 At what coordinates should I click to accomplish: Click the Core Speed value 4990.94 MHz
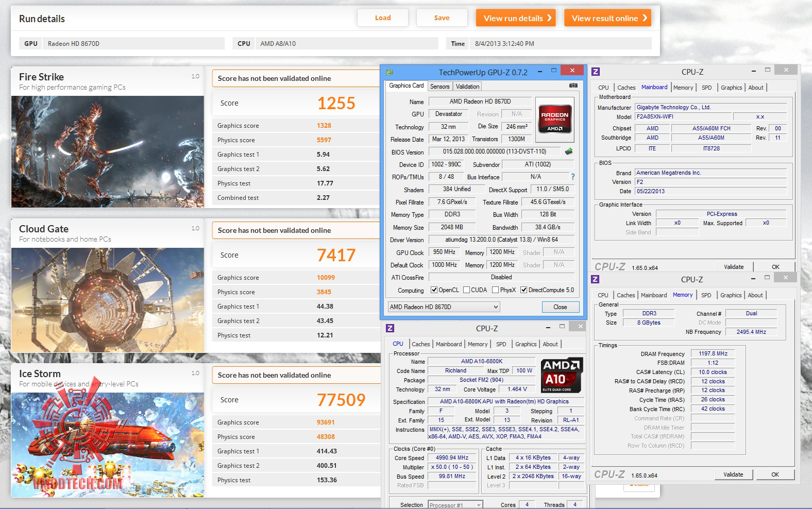[452, 457]
